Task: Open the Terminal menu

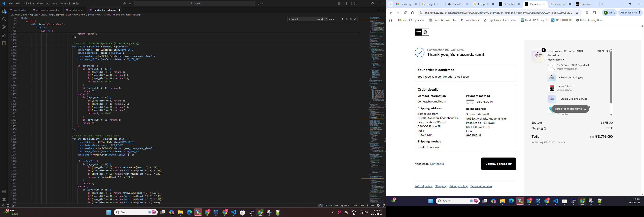Action: tap(65, 3)
